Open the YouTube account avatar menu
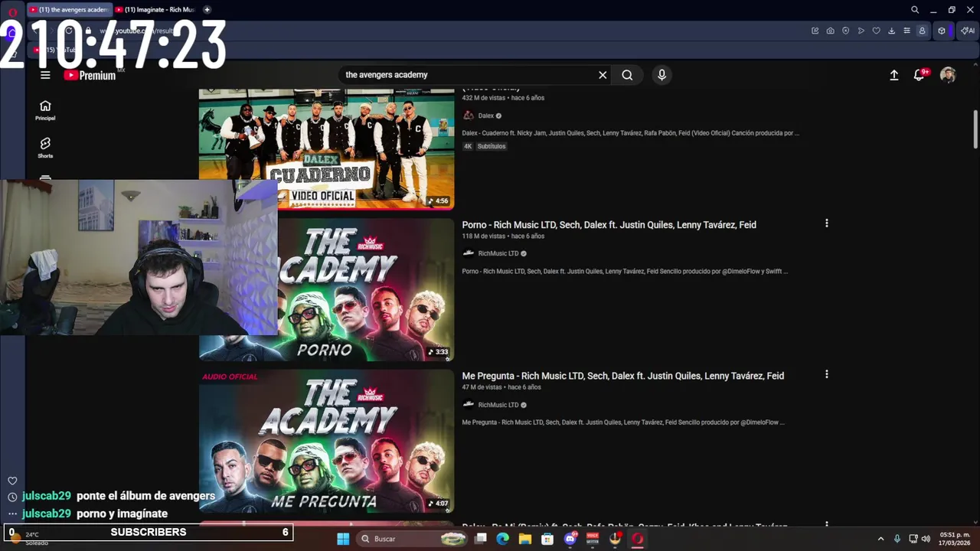The width and height of the screenshot is (980, 551). point(948,75)
